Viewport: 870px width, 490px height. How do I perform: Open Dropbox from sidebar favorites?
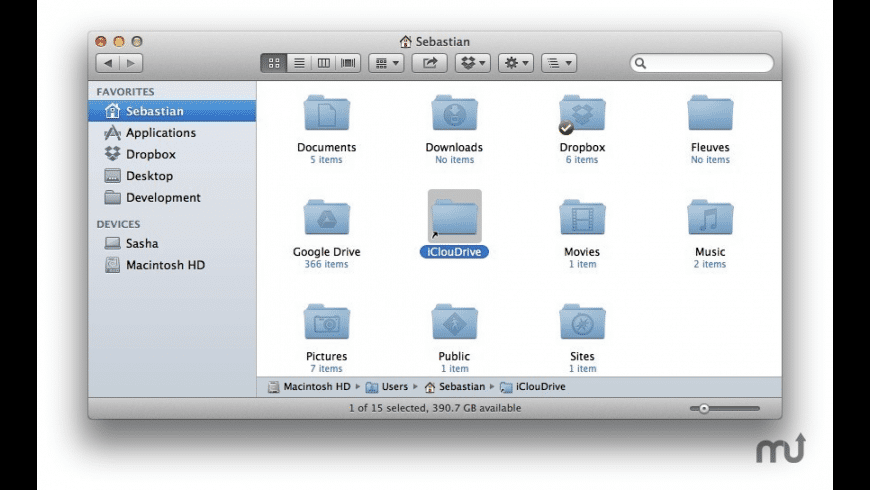click(x=150, y=154)
